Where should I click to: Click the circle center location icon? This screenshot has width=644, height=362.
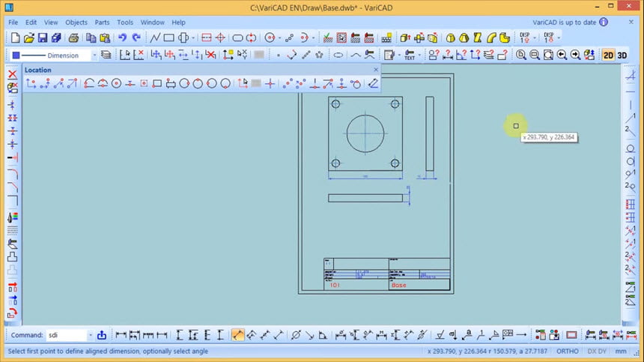click(116, 83)
